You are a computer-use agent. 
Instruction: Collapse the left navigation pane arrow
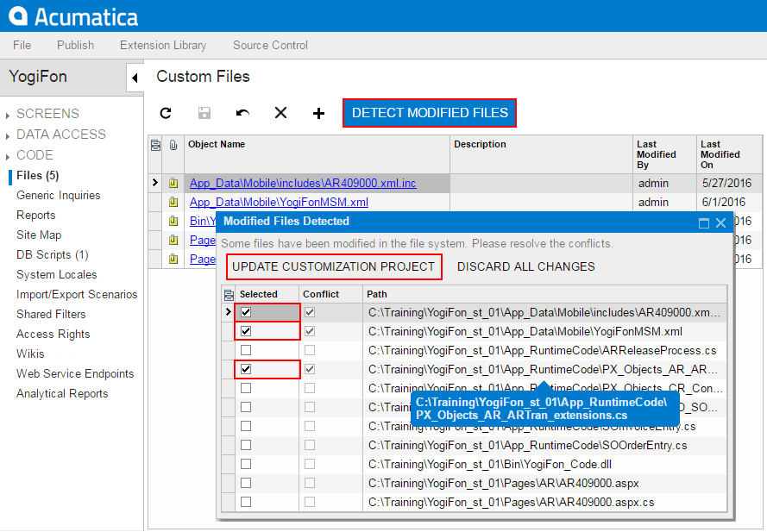tap(135, 78)
